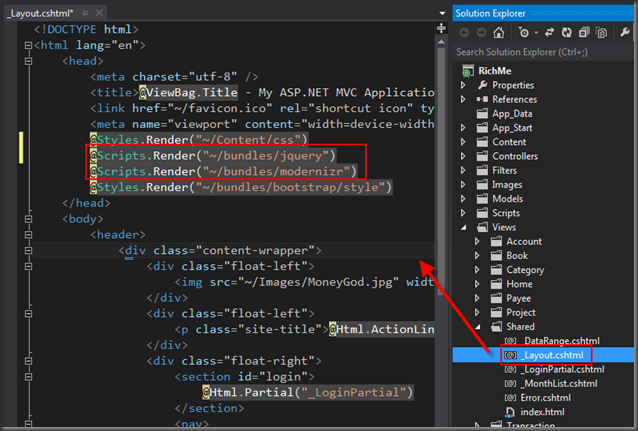The height and width of the screenshot is (431, 638).
Task: Click the Collapse All icon
Action: click(x=584, y=32)
